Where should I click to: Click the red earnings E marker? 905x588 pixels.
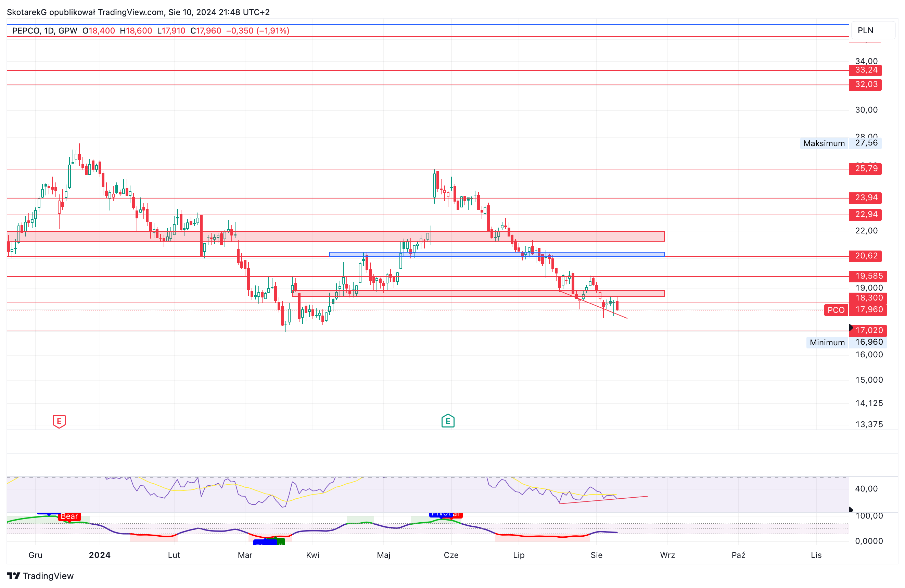(59, 421)
